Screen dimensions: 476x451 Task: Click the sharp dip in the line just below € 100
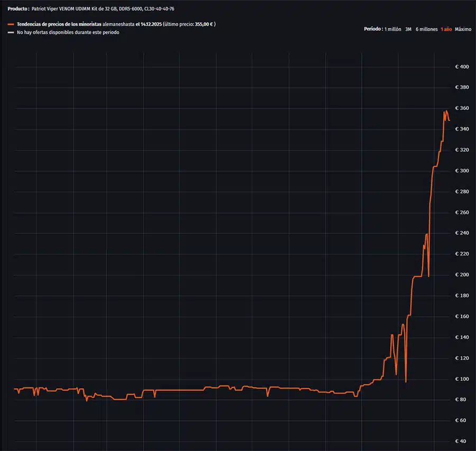click(406, 381)
